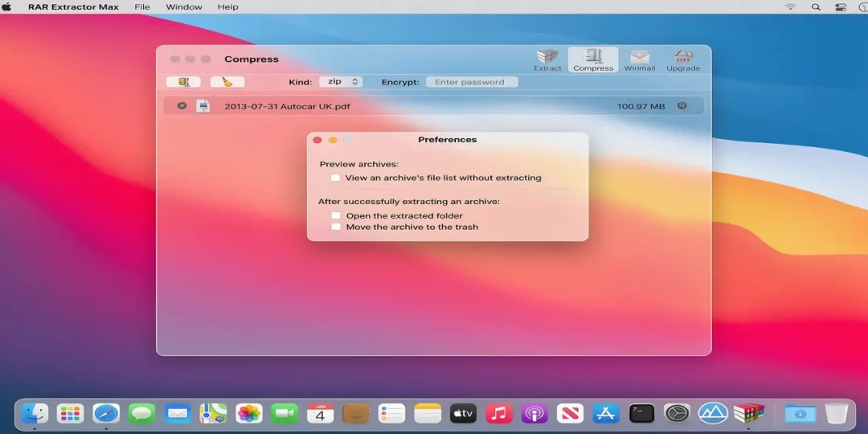This screenshot has height=434, width=868.
Task: Click the PDF file icon for Autocar UK
Action: (203, 106)
